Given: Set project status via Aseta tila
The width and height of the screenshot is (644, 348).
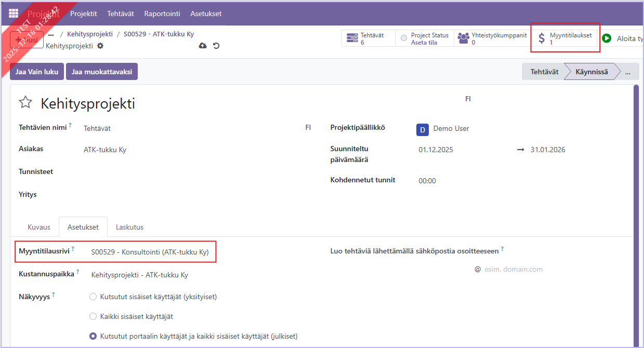Looking at the screenshot, I should tap(424, 43).
